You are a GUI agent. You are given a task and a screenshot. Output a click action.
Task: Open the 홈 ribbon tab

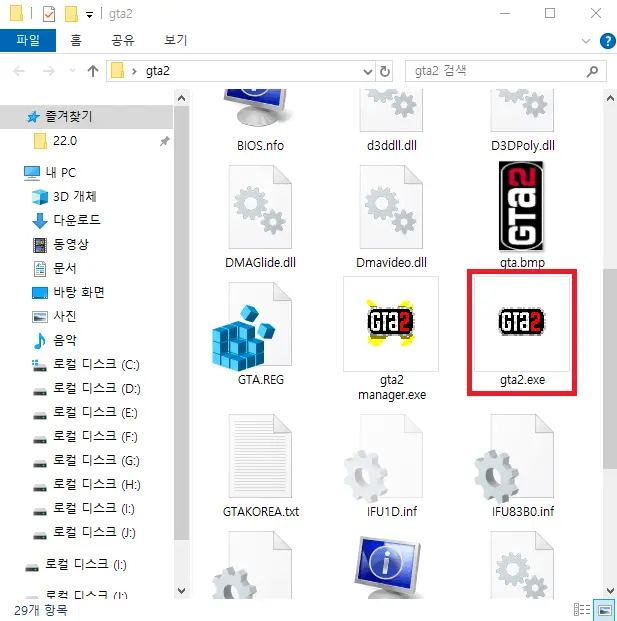[76, 40]
